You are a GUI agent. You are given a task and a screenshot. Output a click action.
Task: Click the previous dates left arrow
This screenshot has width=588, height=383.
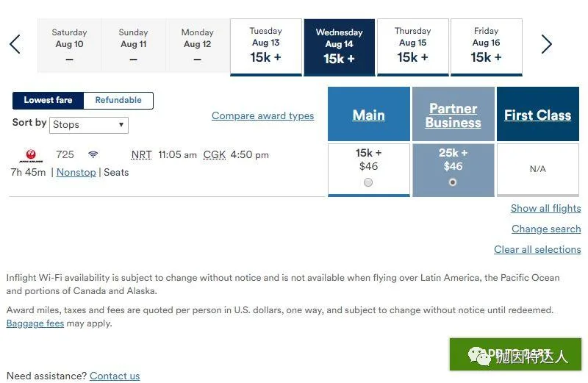(15, 44)
